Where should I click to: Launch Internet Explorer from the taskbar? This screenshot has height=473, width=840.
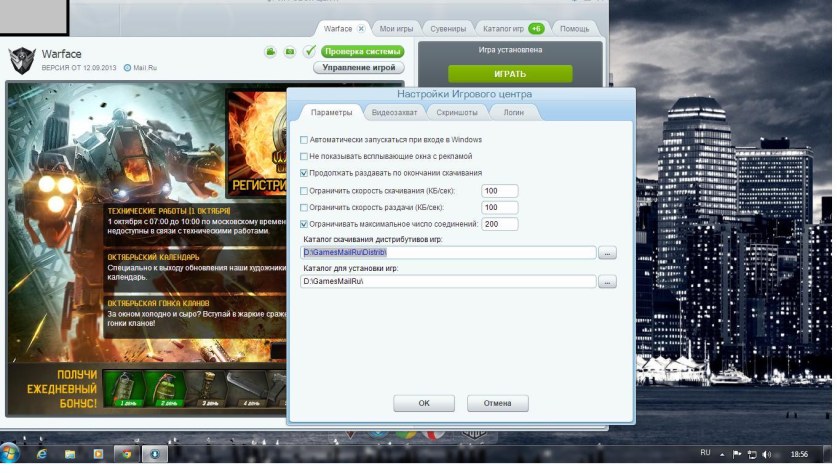(41, 454)
